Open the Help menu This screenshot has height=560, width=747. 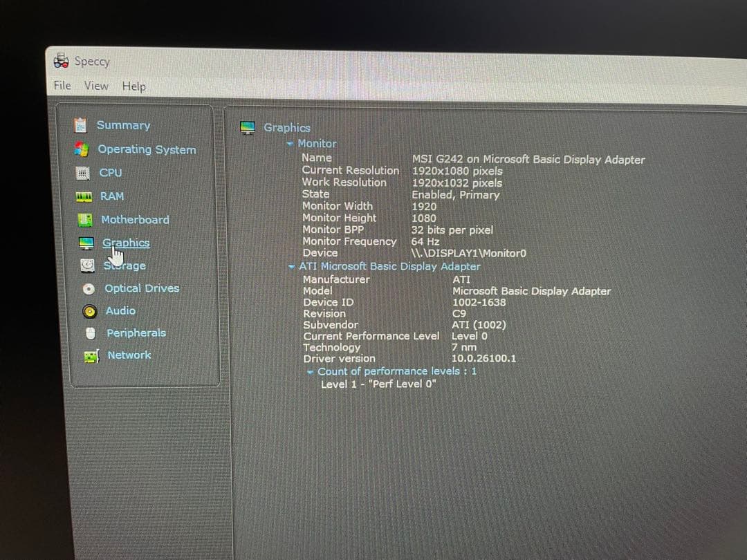134,86
